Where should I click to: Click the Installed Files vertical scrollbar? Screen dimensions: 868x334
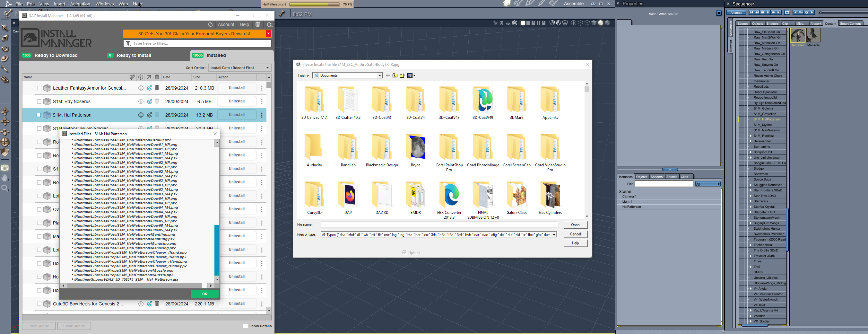(x=217, y=250)
